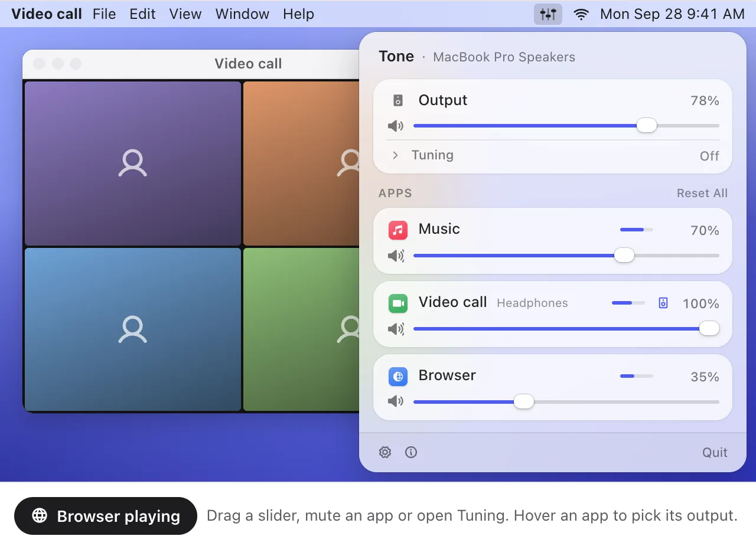The image size is (756, 549).
Task: Click the Browser playing pill
Action: pyautogui.click(x=106, y=516)
